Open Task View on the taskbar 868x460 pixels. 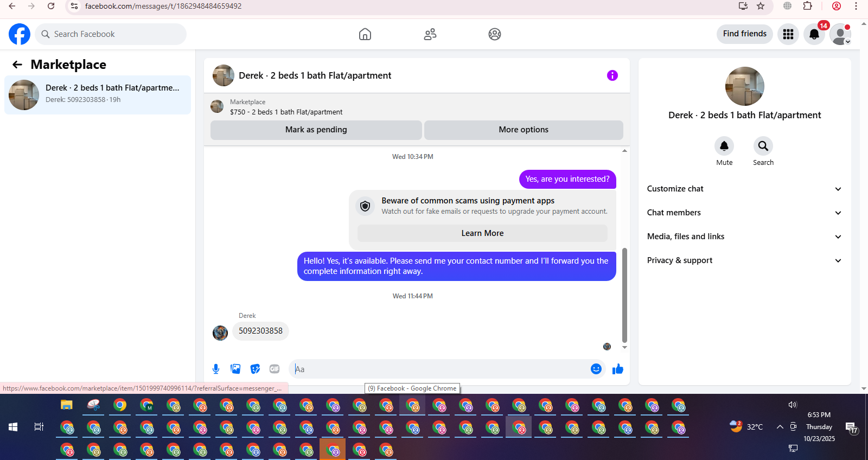click(39, 427)
